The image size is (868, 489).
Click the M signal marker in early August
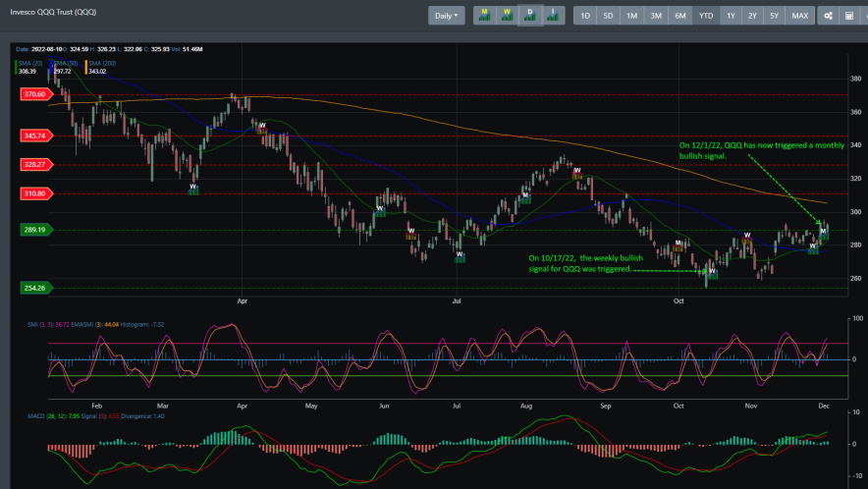[524, 195]
